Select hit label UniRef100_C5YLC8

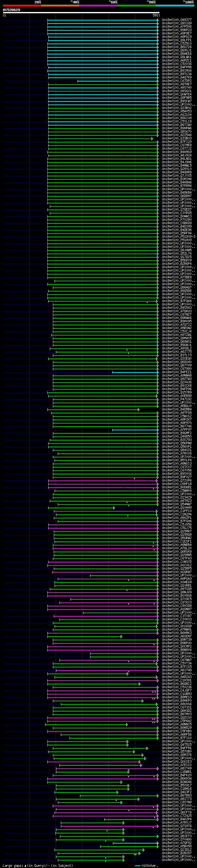177,121
